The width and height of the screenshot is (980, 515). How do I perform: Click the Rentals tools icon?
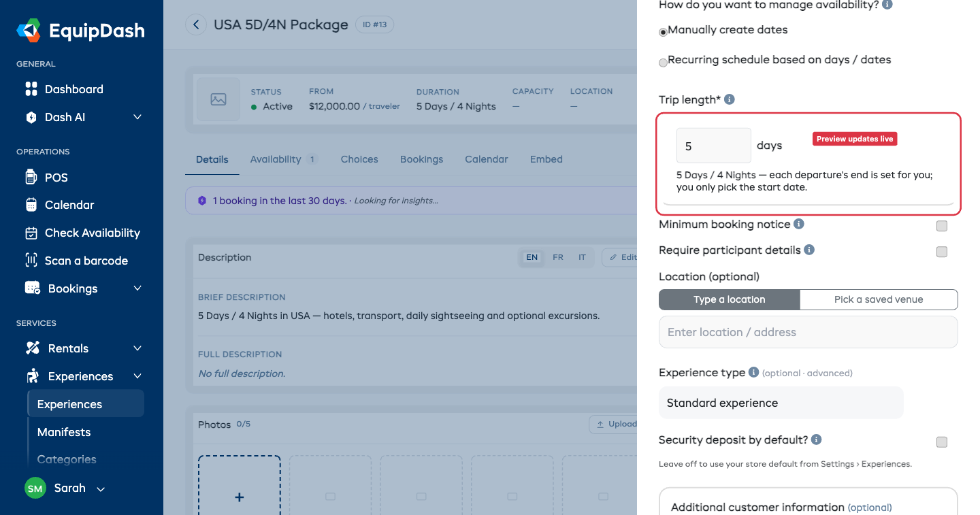click(33, 348)
